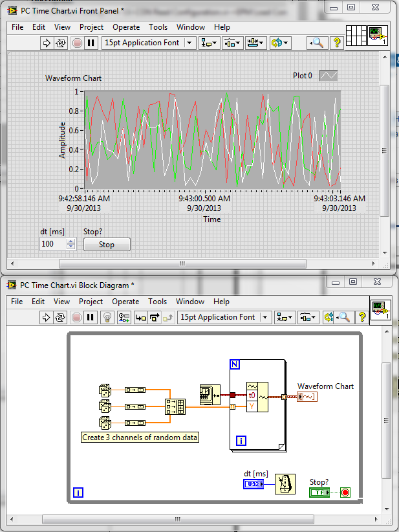Open Distribute Objects menu in Front Panel
The width and height of the screenshot is (399, 532).
pos(232,43)
